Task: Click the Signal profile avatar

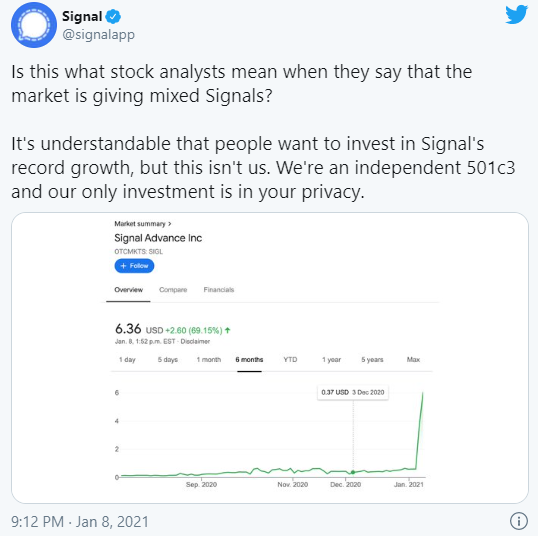Action: pyautogui.click(x=34, y=25)
